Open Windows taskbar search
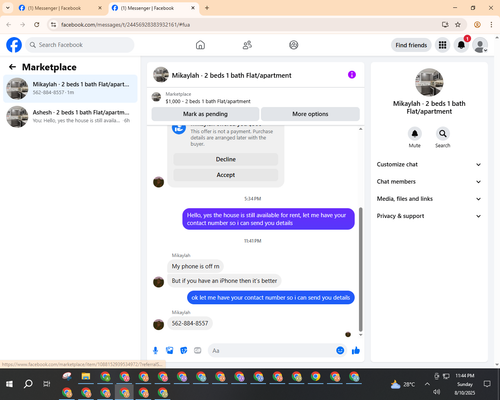The image size is (500, 400). [28, 384]
